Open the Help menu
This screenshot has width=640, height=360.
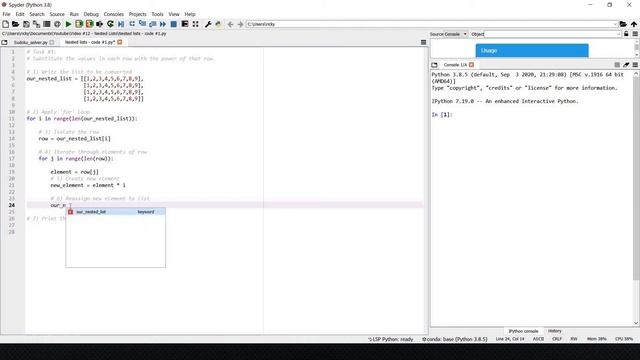[190, 14]
